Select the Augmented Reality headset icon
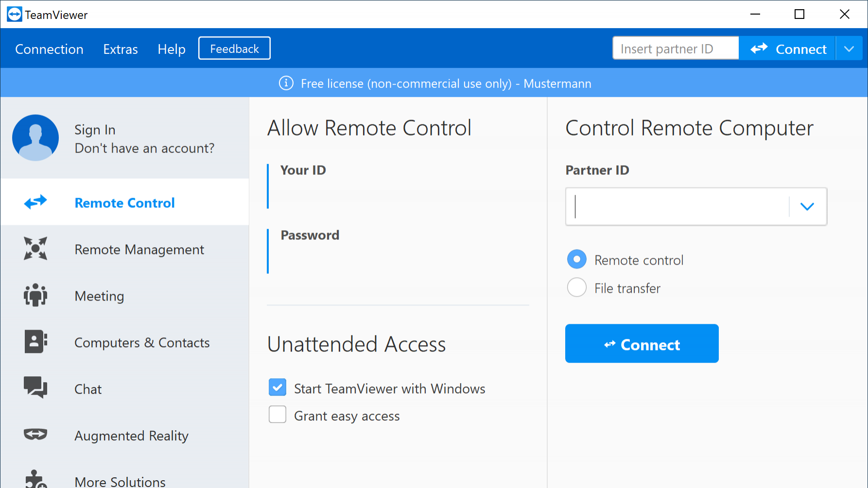This screenshot has height=488, width=868. pos(35,435)
